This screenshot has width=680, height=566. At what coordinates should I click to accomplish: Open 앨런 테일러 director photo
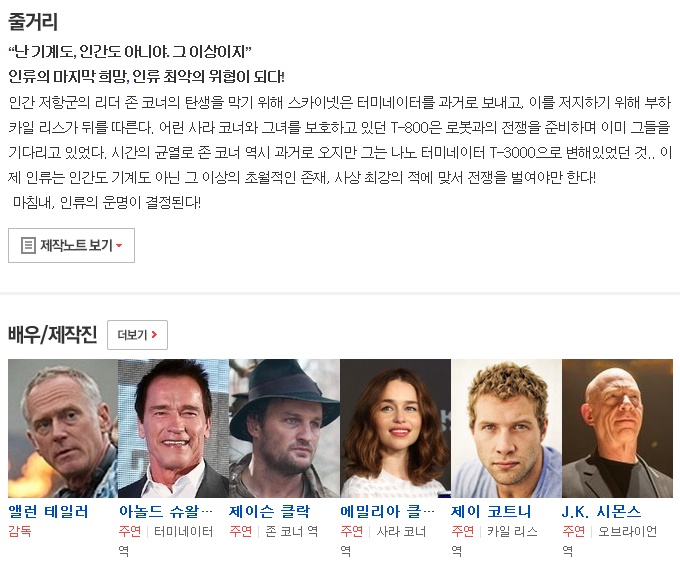point(63,428)
